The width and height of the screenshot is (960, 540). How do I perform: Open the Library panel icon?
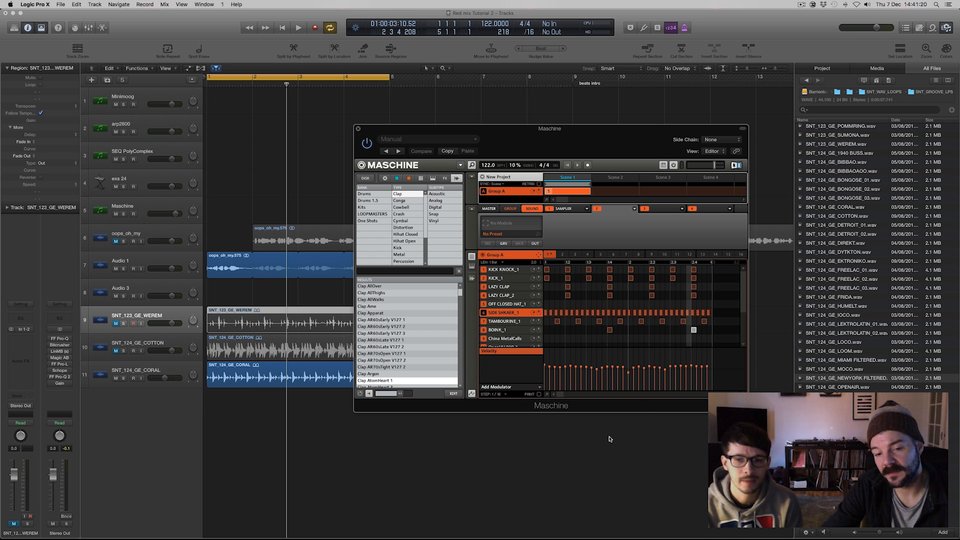(14, 28)
